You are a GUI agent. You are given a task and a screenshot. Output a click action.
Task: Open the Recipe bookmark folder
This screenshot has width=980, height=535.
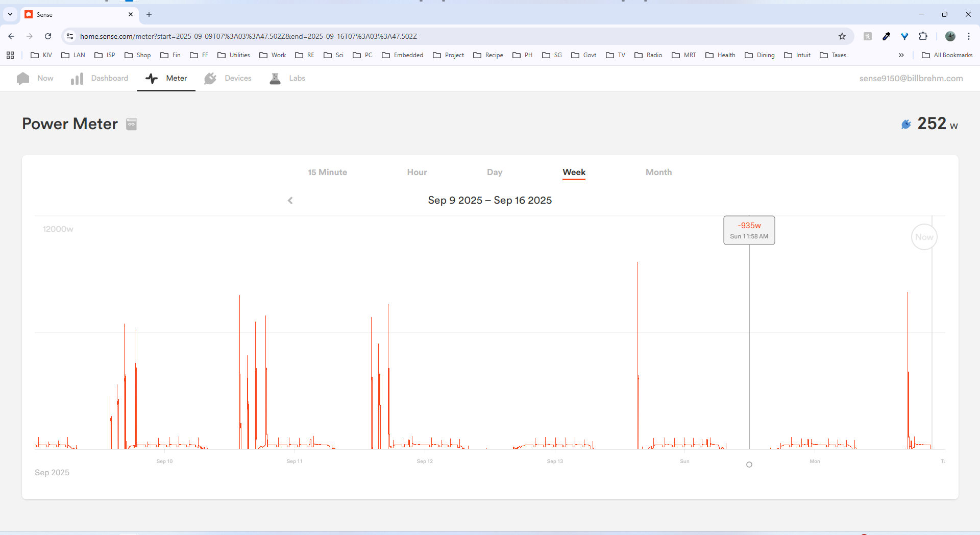tap(488, 55)
